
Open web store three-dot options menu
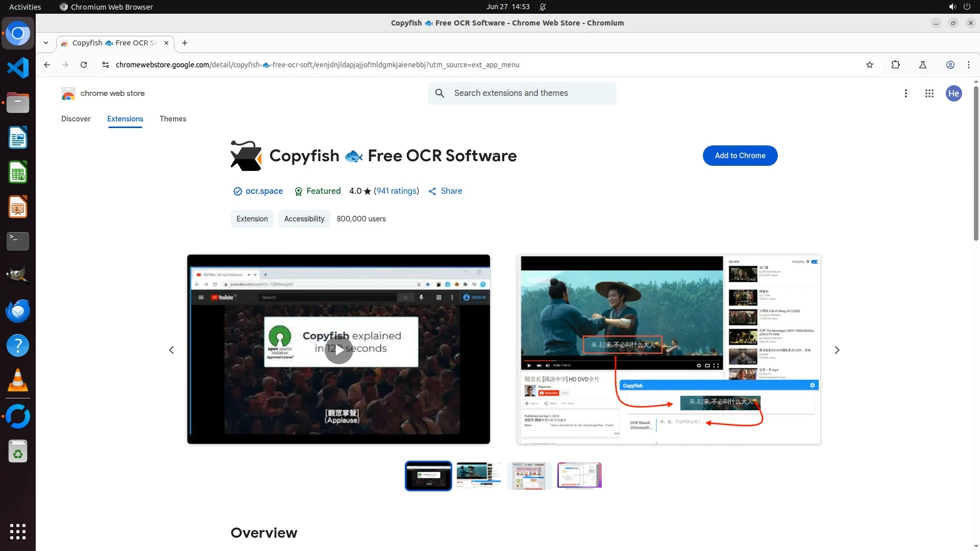(x=905, y=93)
